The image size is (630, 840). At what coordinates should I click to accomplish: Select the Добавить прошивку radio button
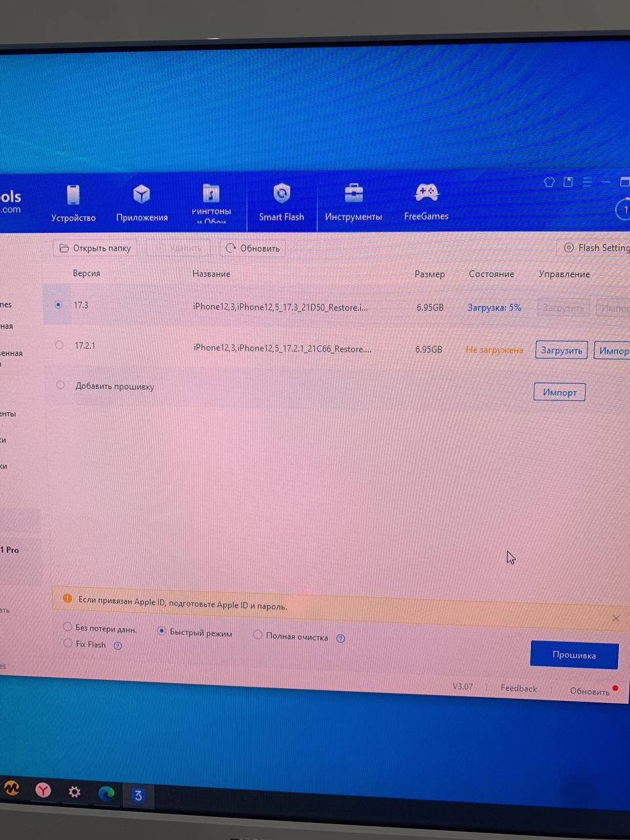tap(60, 385)
